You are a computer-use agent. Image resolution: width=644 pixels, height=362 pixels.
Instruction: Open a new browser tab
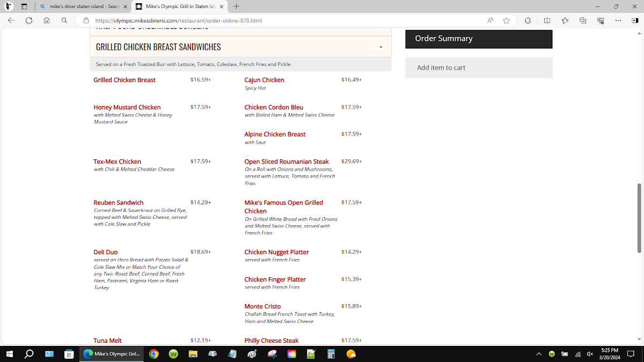[x=237, y=6]
